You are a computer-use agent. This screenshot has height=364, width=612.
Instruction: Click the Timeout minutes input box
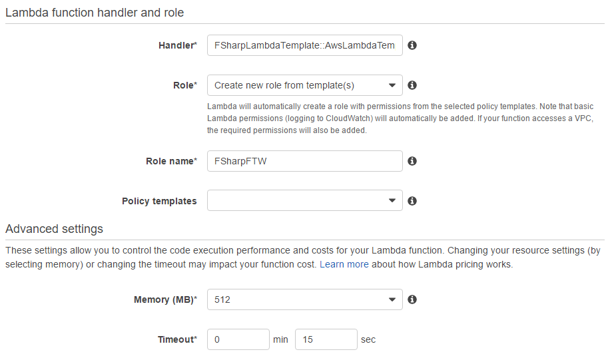click(238, 339)
